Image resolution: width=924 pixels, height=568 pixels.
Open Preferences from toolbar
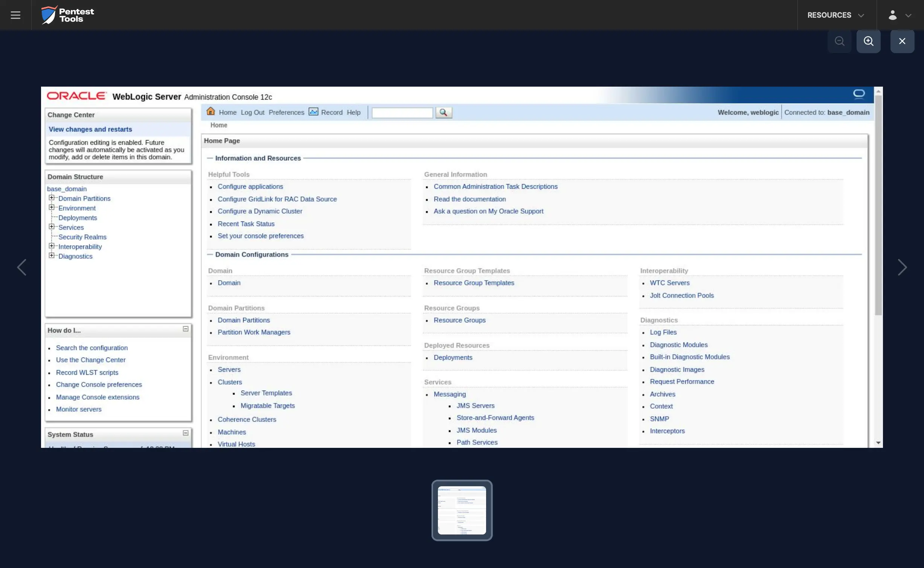[x=286, y=112]
